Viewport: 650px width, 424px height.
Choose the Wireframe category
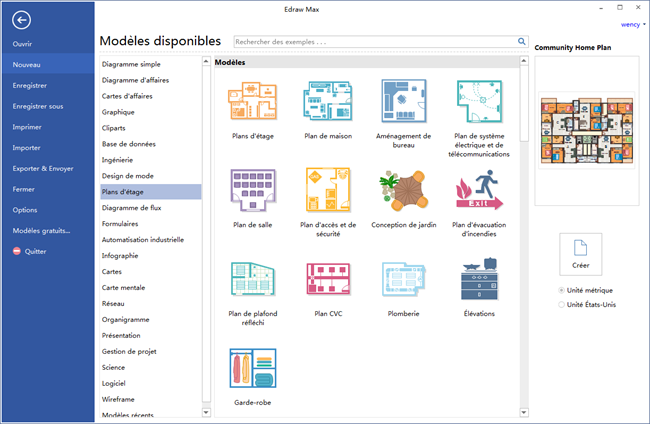[118, 399]
